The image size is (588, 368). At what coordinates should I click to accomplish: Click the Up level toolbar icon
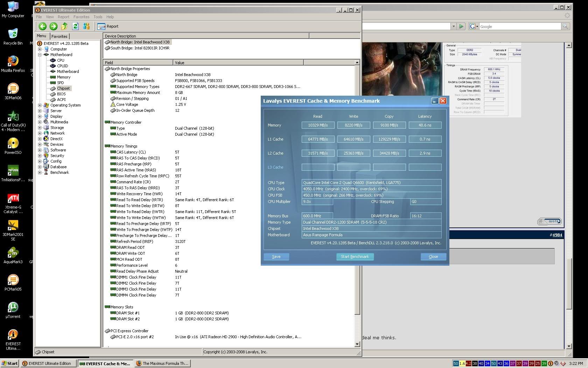coord(64,26)
